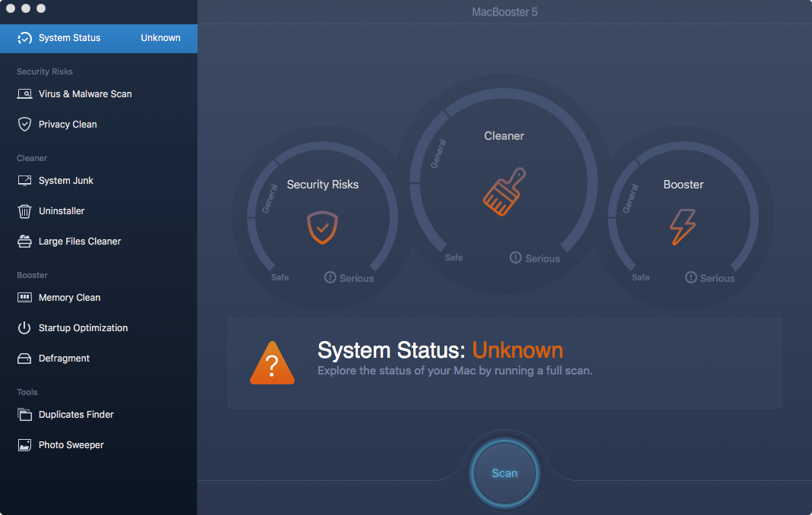Click the exclamation icon beside Booster Serious

[690, 277]
